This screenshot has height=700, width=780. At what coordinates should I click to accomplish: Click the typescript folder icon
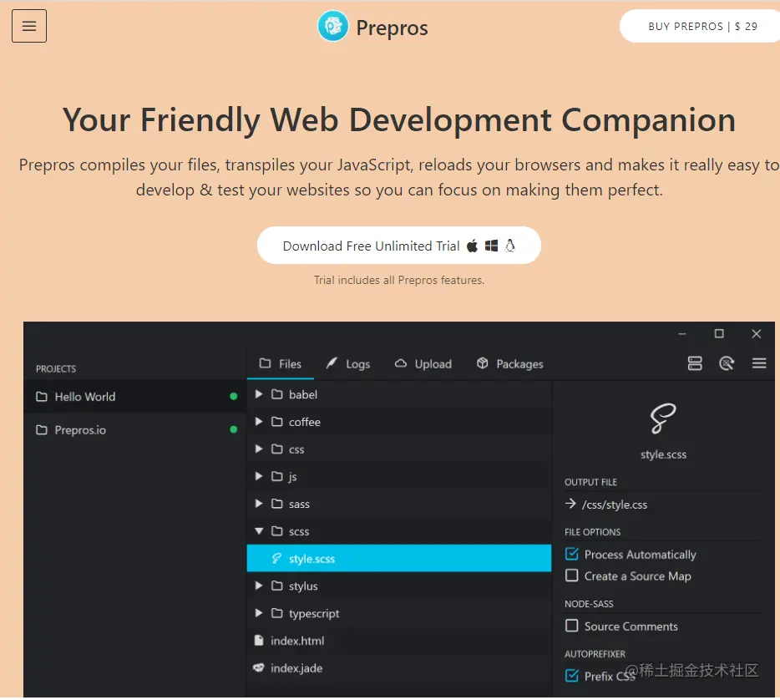point(277,613)
